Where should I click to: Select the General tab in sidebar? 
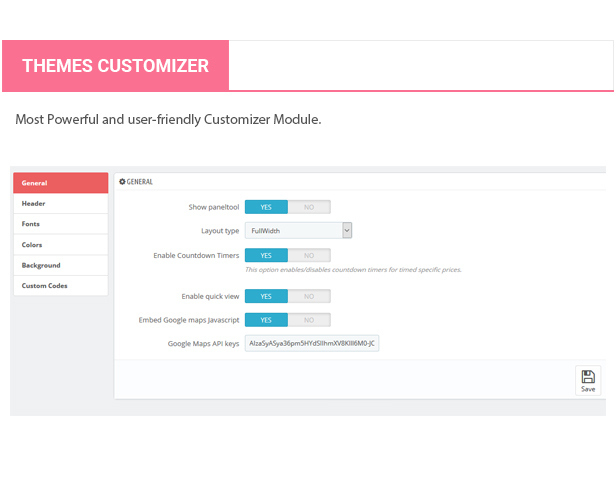click(61, 183)
